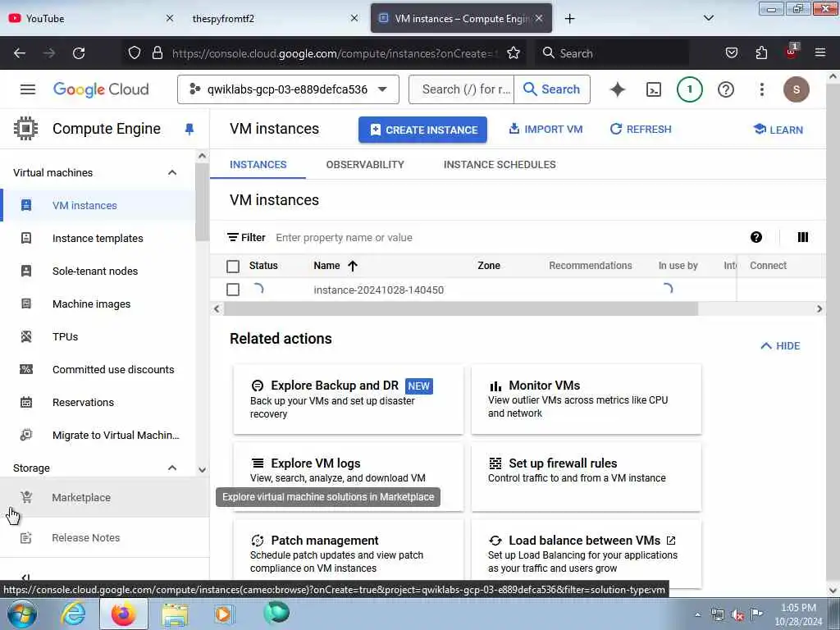Click the volume icon in system tray

click(737, 615)
